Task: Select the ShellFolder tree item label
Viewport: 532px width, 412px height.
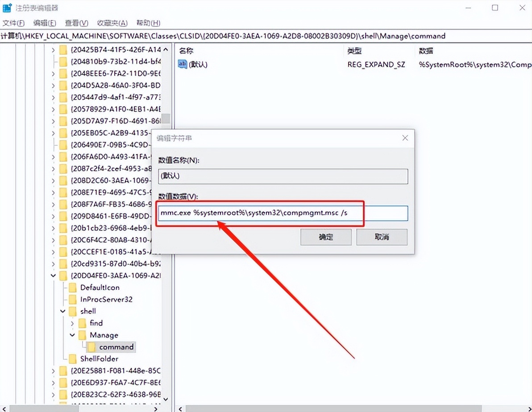Action: tap(99, 359)
